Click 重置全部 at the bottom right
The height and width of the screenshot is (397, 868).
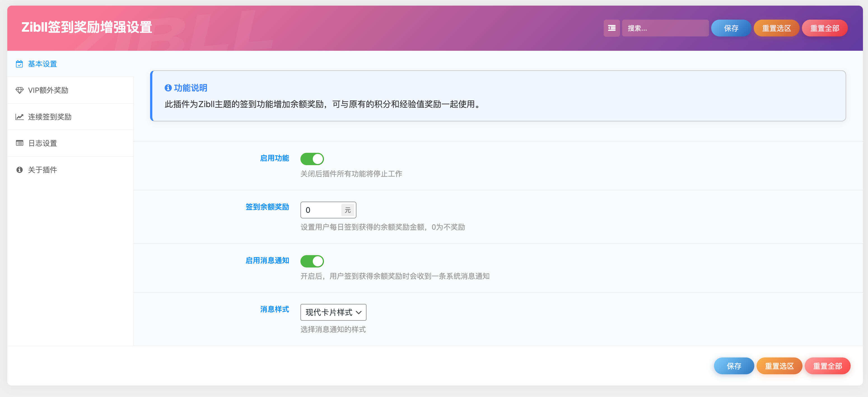click(828, 366)
